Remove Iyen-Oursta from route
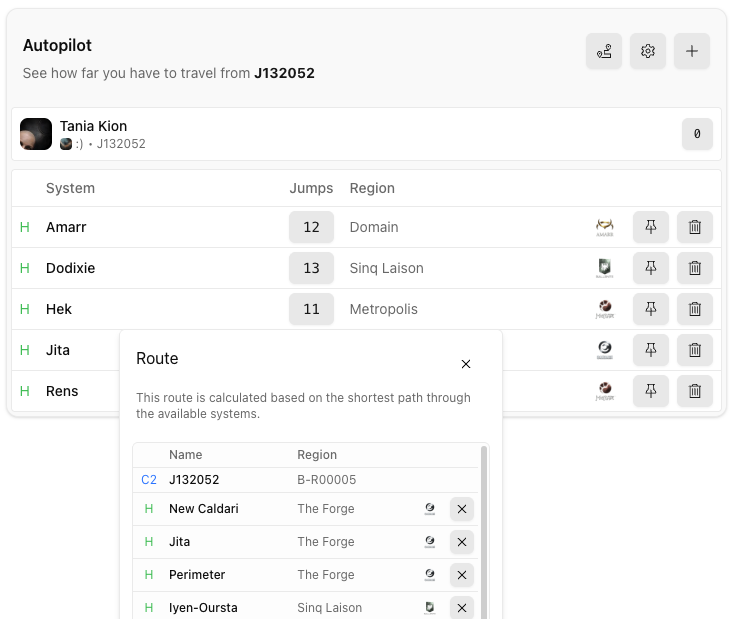This screenshot has height=619, width=734. [462, 608]
